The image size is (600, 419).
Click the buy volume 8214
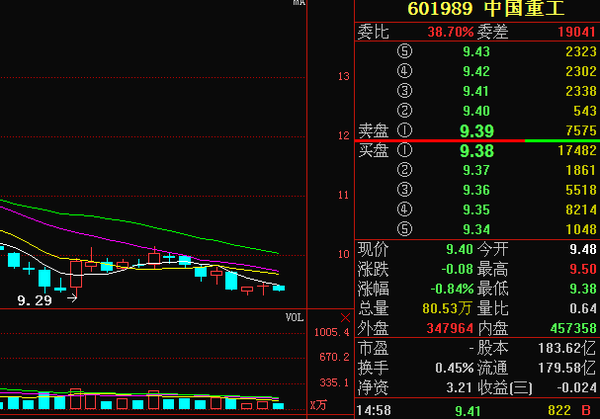click(581, 210)
